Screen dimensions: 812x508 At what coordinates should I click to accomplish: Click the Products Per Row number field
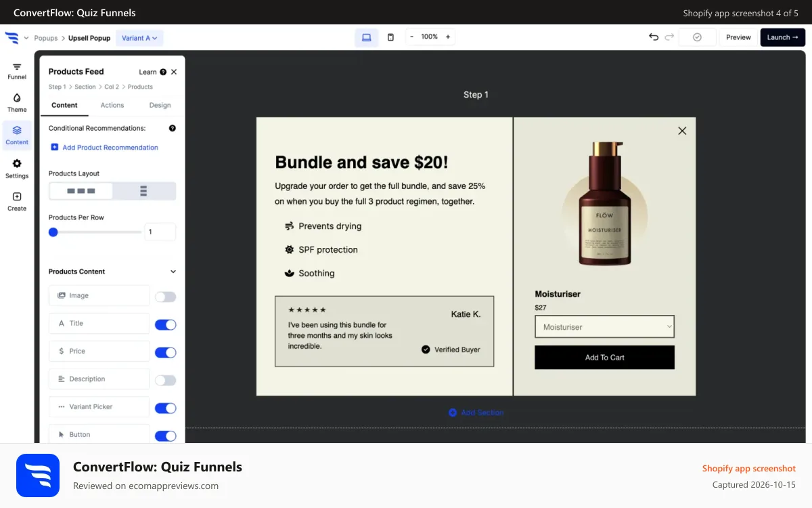(x=160, y=232)
